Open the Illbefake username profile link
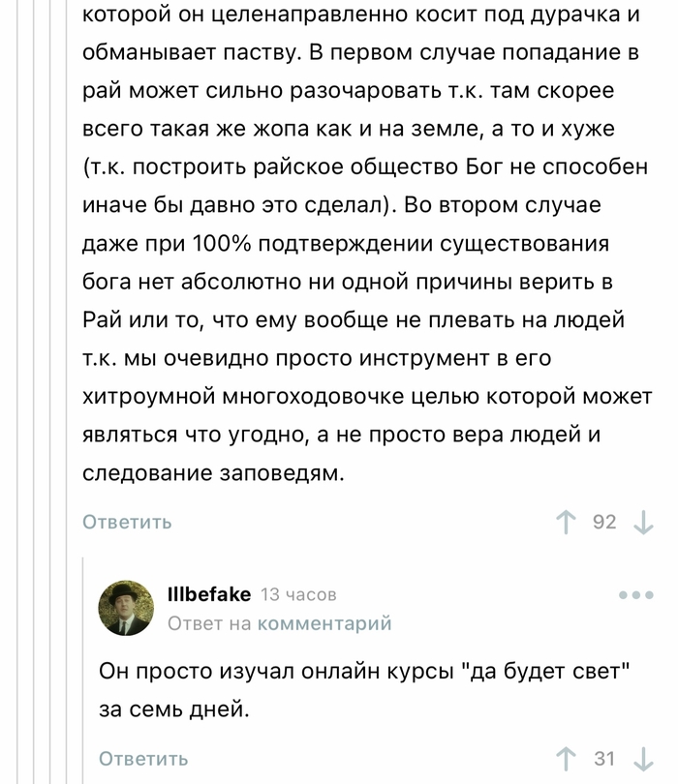Image resolution: width=678 pixels, height=784 pixels. (209, 593)
